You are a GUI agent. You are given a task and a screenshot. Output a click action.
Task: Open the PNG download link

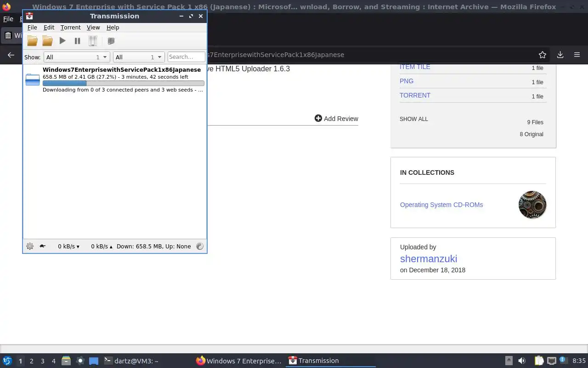pyautogui.click(x=407, y=81)
